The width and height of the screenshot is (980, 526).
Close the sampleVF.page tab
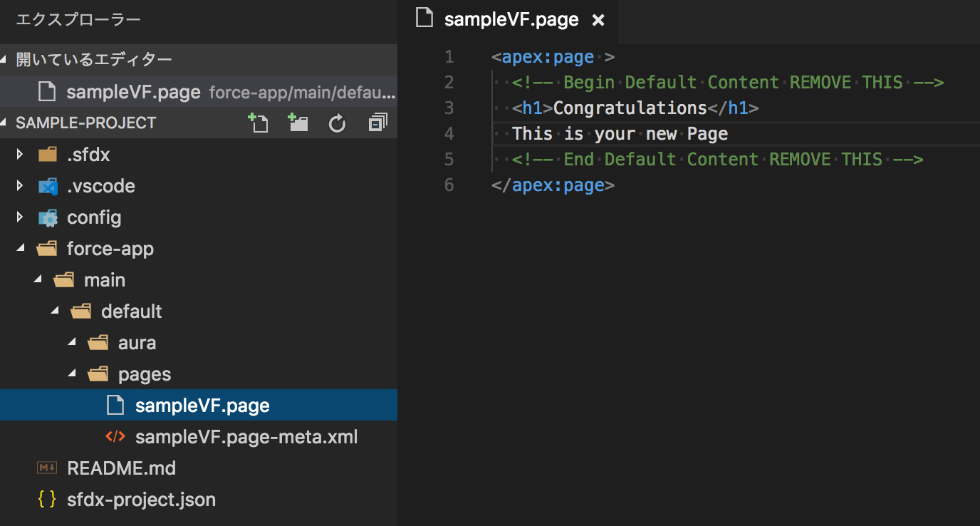point(598,21)
